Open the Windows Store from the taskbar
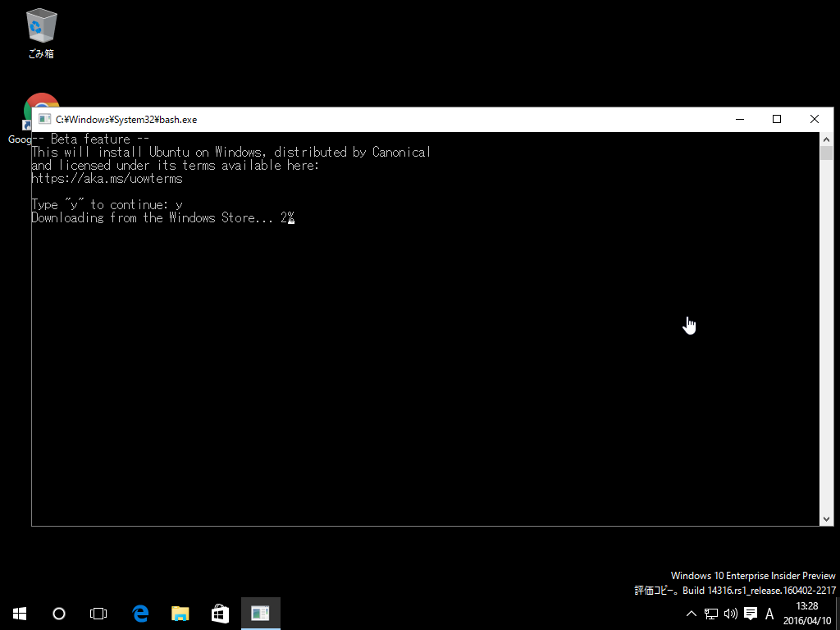840x630 pixels. (x=220, y=614)
